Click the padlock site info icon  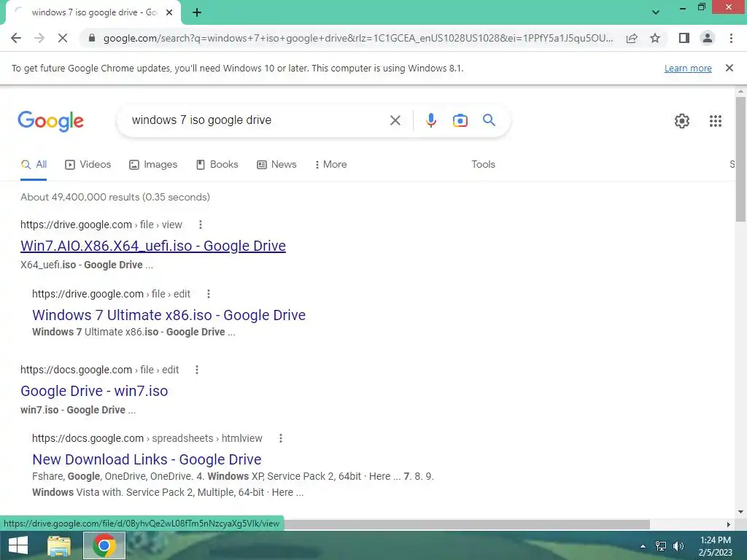(92, 38)
